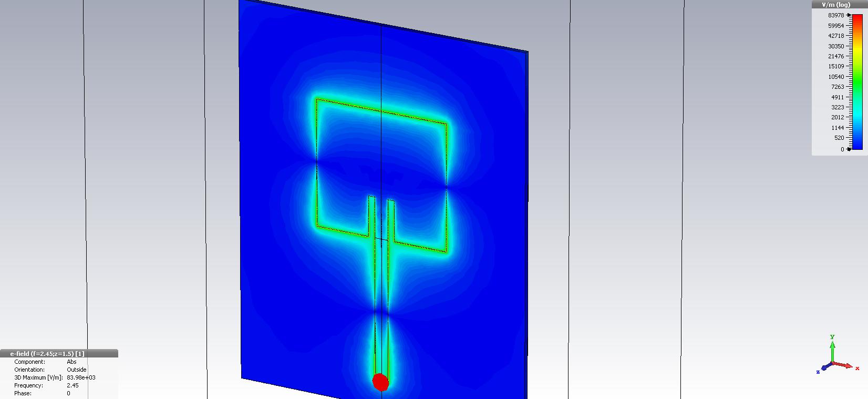Click the Component value Abs
Screen dimensions: 868x399
(71, 362)
